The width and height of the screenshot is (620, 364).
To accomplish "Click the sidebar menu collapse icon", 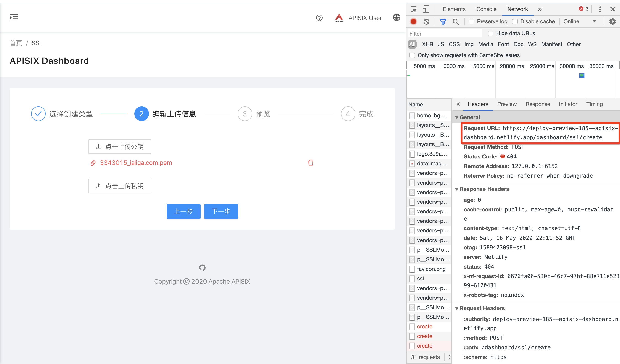I will (x=14, y=18).
